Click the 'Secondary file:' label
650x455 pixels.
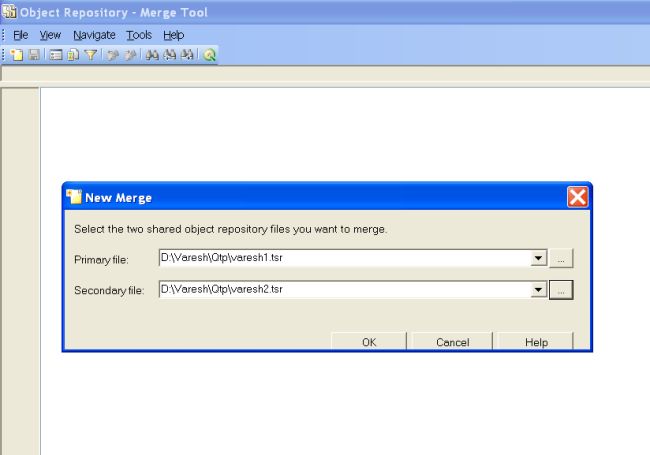[x=109, y=290]
